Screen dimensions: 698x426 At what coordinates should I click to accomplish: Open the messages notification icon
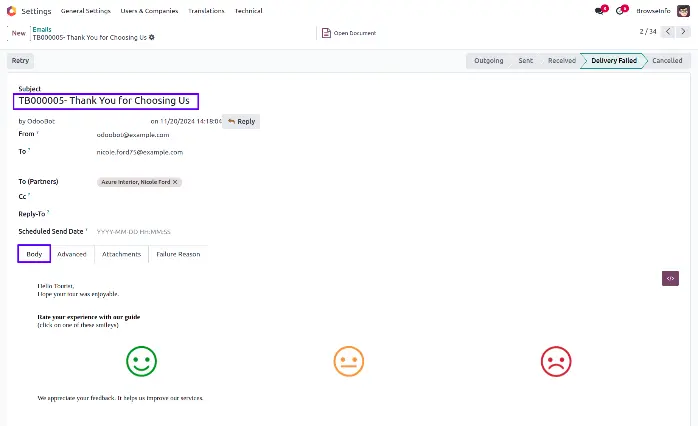tap(600, 10)
